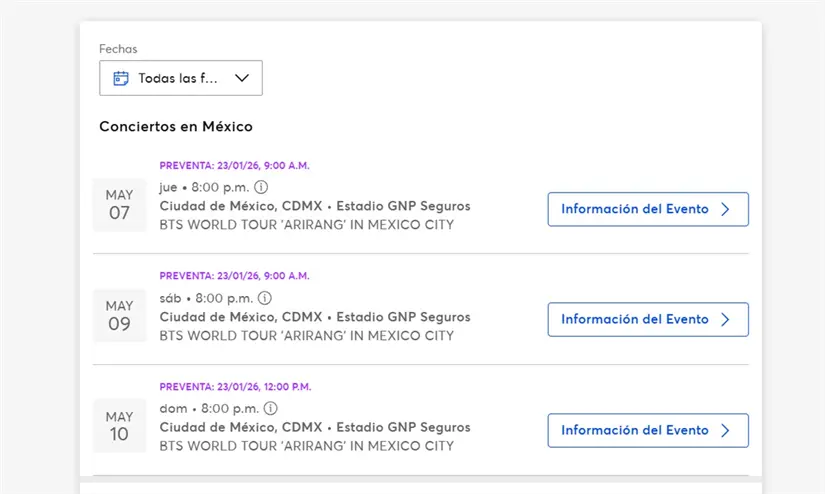Click the calendar icon in Fechas selector
This screenshot has width=825, height=494.
click(121, 78)
